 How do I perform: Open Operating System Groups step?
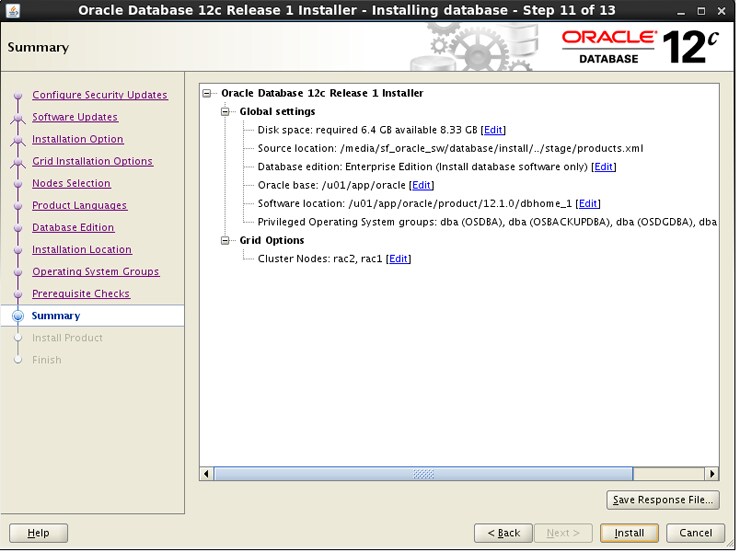(95, 272)
